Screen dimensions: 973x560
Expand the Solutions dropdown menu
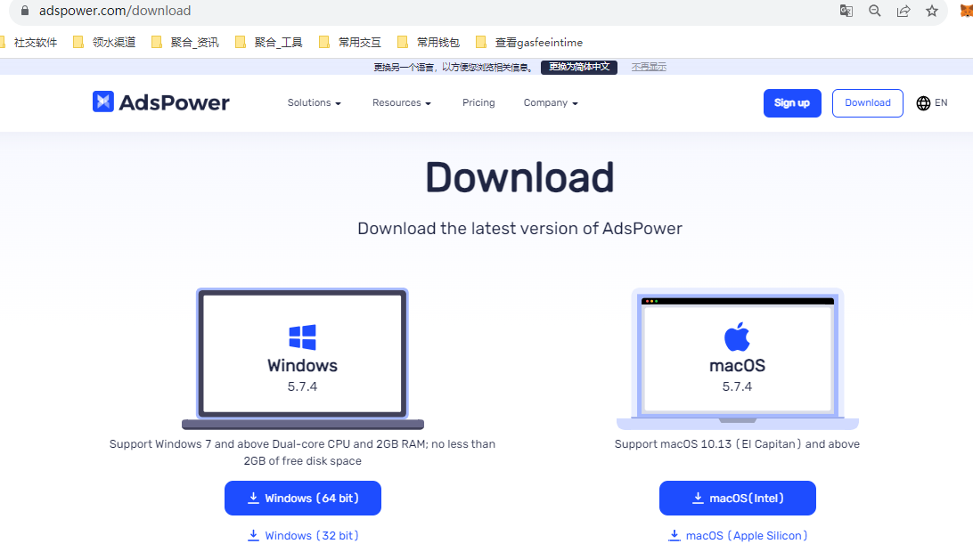coord(314,103)
